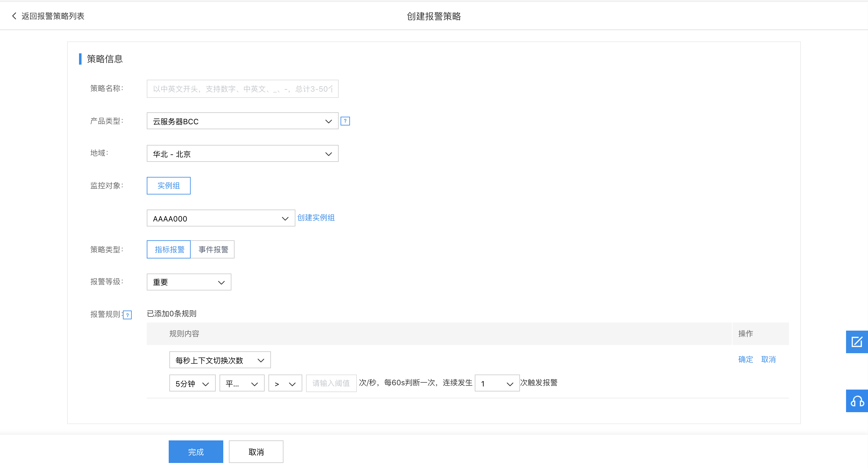Open the metric dropdown 每秒上下文切换次数

[x=220, y=359]
